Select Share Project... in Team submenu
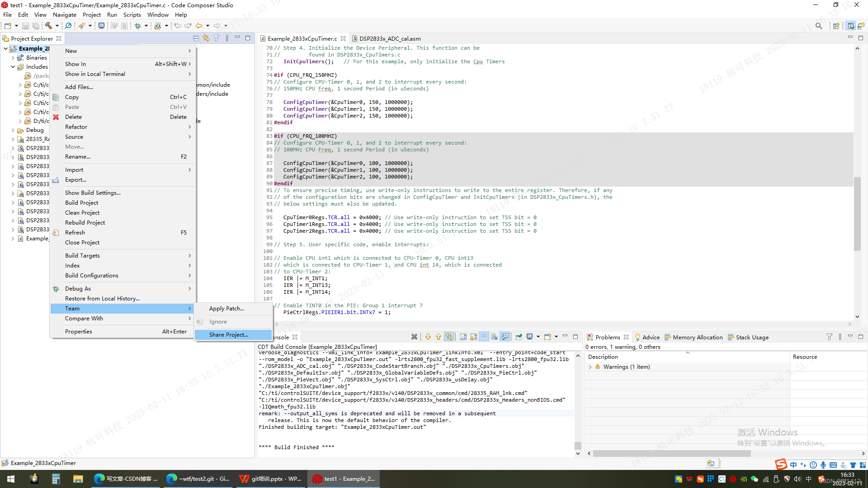Image resolution: width=868 pixels, height=488 pixels. pyautogui.click(x=228, y=335)
